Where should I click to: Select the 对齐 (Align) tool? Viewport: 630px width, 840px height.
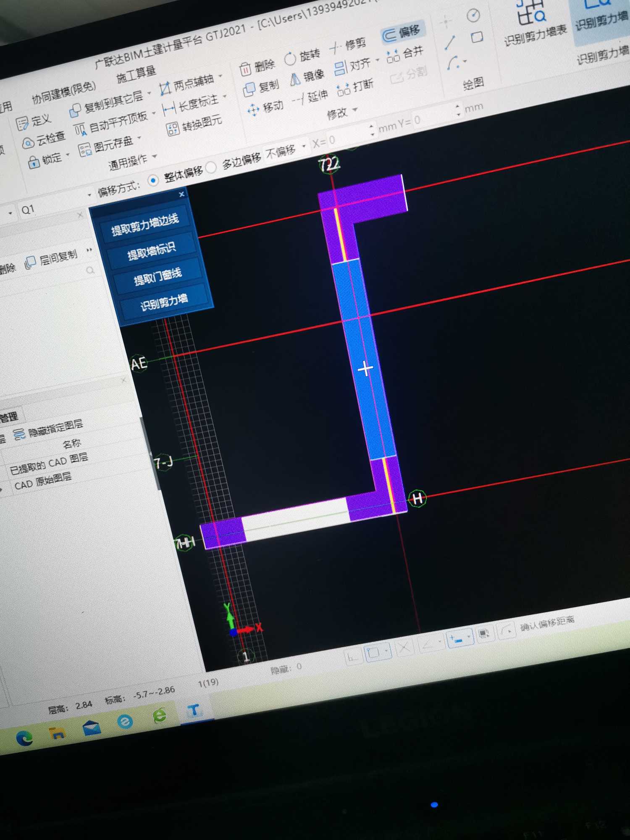point(352,66)
